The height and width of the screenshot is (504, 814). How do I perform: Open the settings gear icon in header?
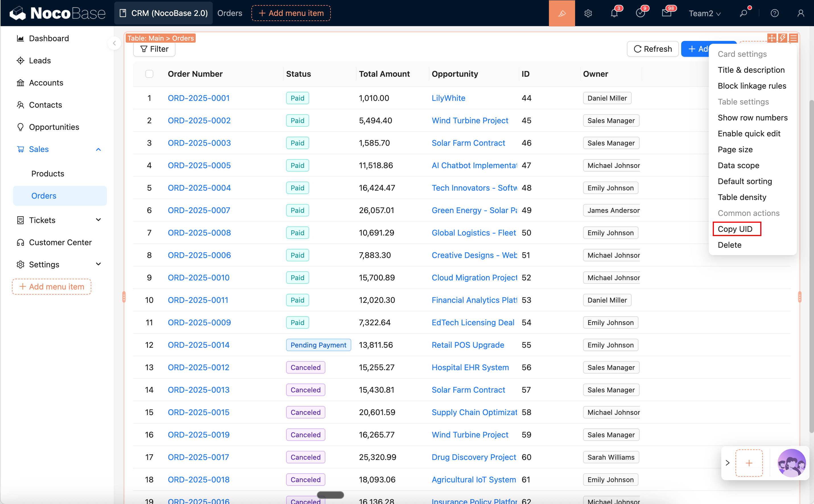point(588,13)
